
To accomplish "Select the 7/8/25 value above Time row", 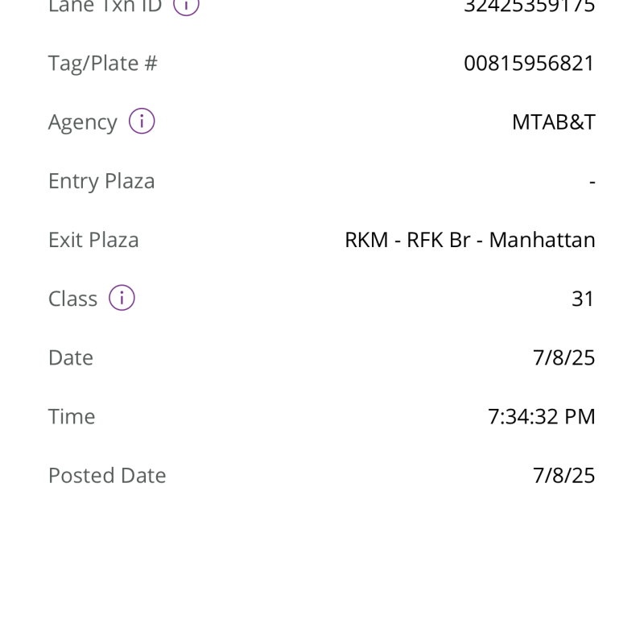I will (563, 357).
